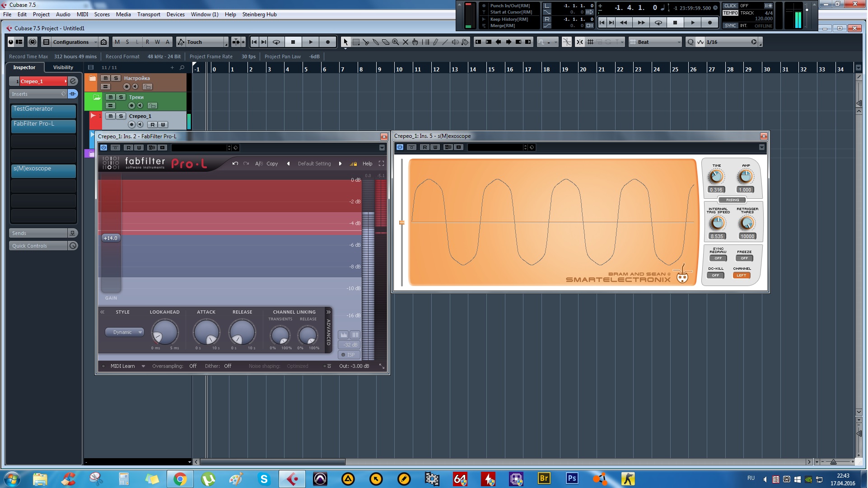Toggle DC-KILL button in s(M)exoscope
Screen dimensions: 868x488
pos(715,276)
